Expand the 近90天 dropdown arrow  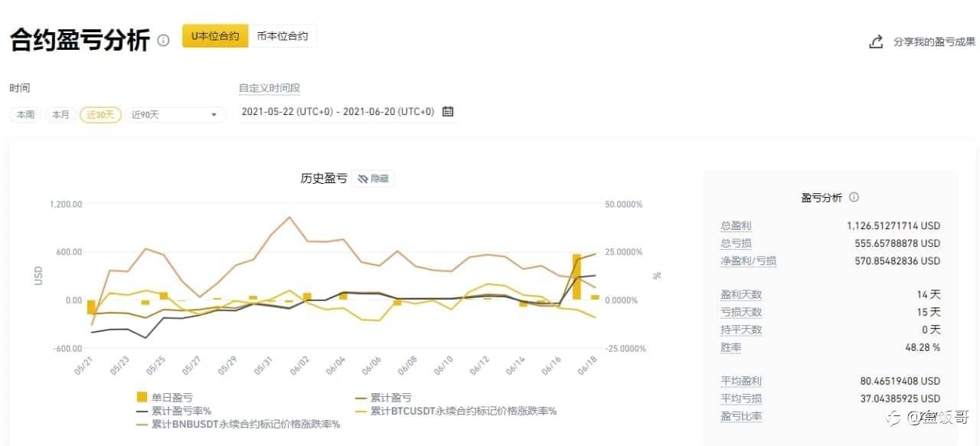214,115
